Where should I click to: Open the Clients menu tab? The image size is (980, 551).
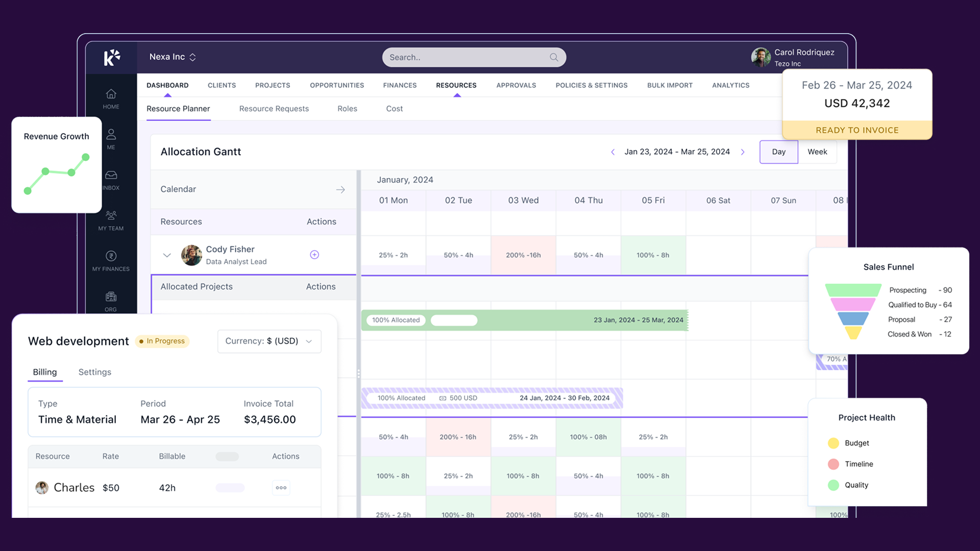pos(222,85)
